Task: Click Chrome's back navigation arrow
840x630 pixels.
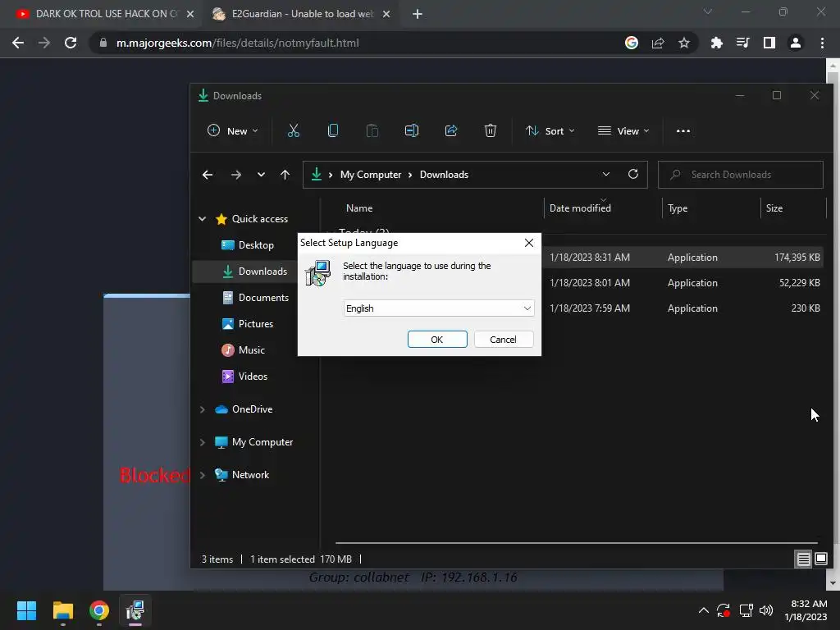Action: click(x=18, y=43)
